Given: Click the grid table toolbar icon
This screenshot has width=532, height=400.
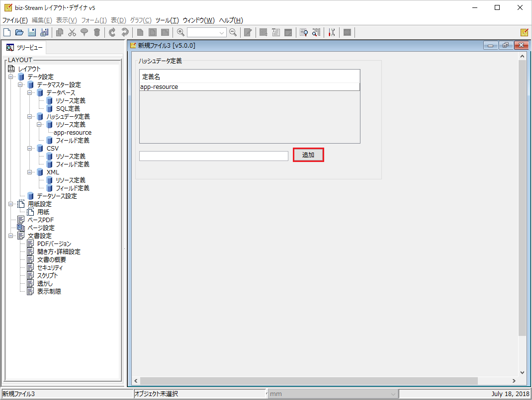Looking at the screenshot, I should (264, 32).
